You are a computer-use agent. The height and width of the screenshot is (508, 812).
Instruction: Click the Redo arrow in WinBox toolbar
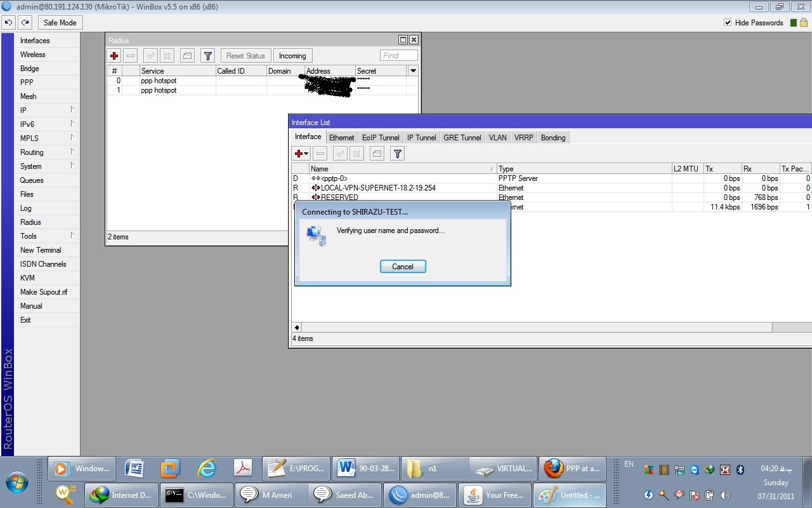coord(25,22)
